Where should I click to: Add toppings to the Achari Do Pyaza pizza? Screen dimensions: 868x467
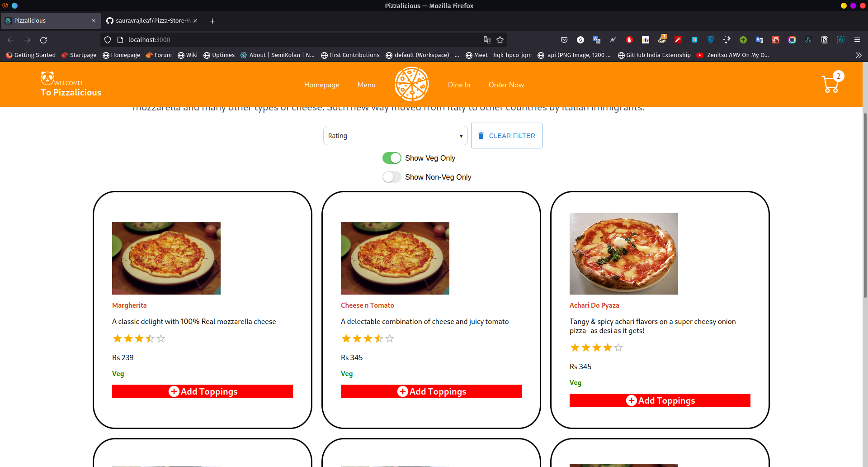click(660, 400)
